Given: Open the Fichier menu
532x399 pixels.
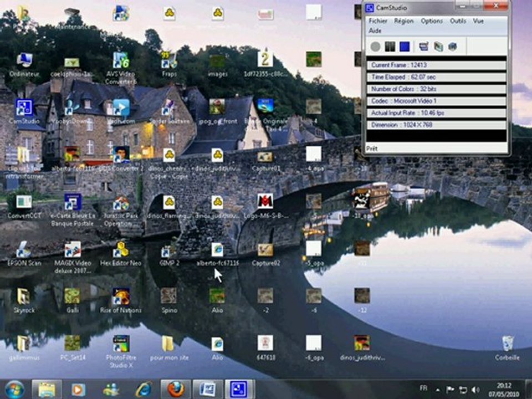Looking at the screenshot, I should 378,21.
